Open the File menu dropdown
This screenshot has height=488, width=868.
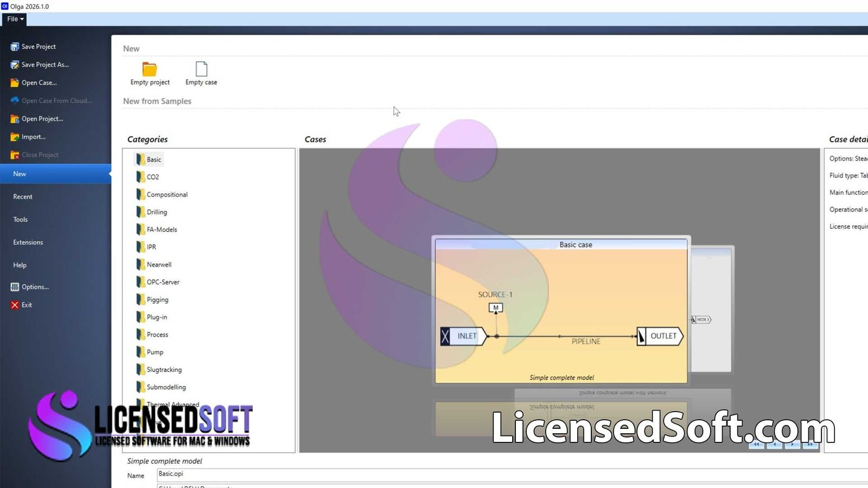(x=14, y=19)
